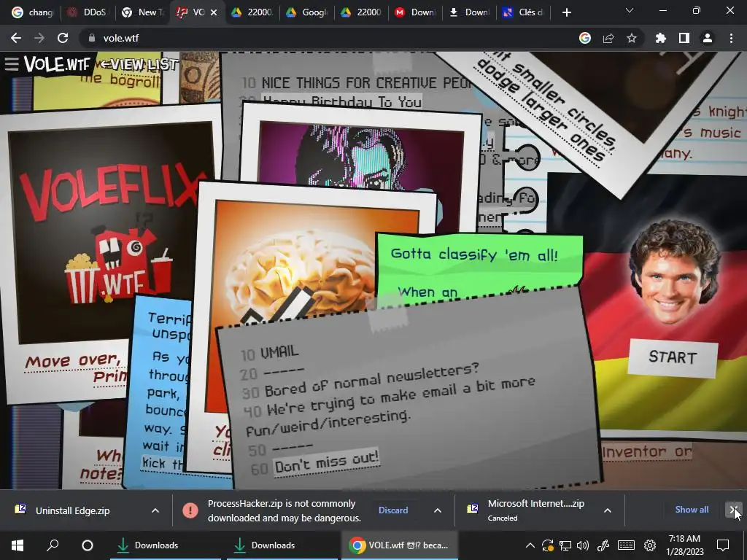Open a new browser tab

tap(566, 12)
